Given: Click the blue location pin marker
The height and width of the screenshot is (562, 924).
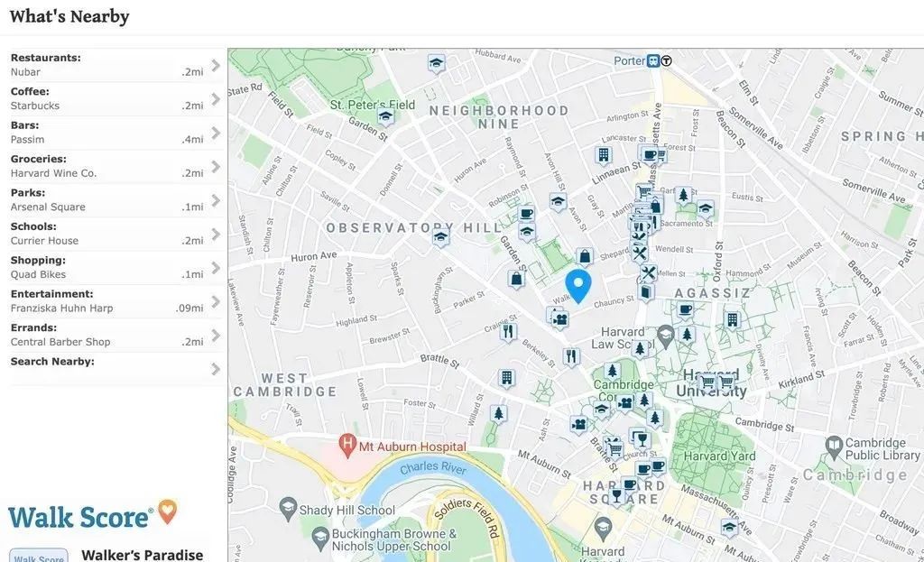Looking at the screenshot, I should coord(578,286).
